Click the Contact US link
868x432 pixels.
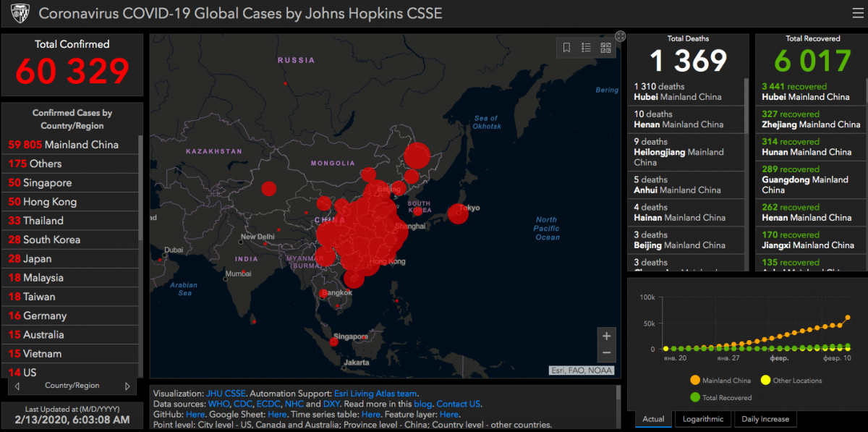pos(458,404)
